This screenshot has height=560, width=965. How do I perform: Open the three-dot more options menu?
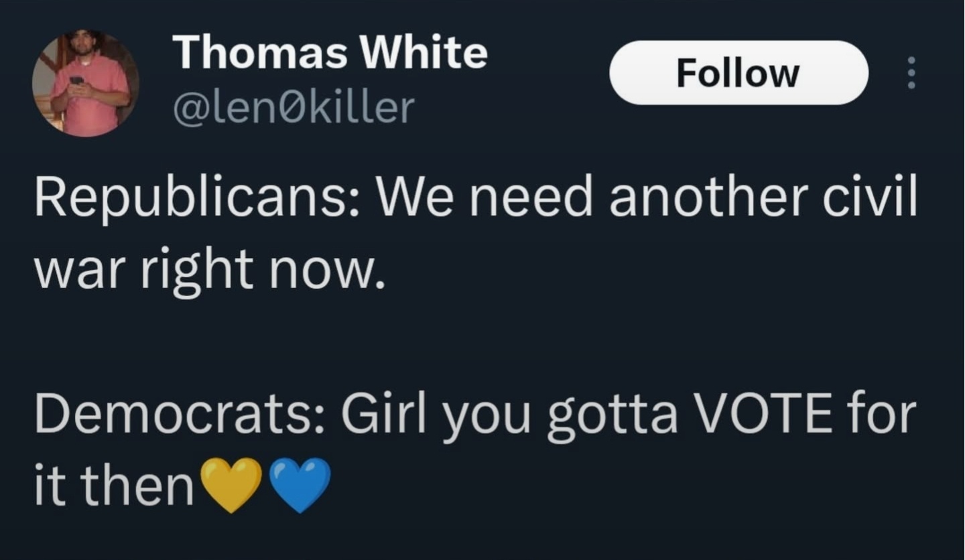pyautogui.click(x=910, y=72)
